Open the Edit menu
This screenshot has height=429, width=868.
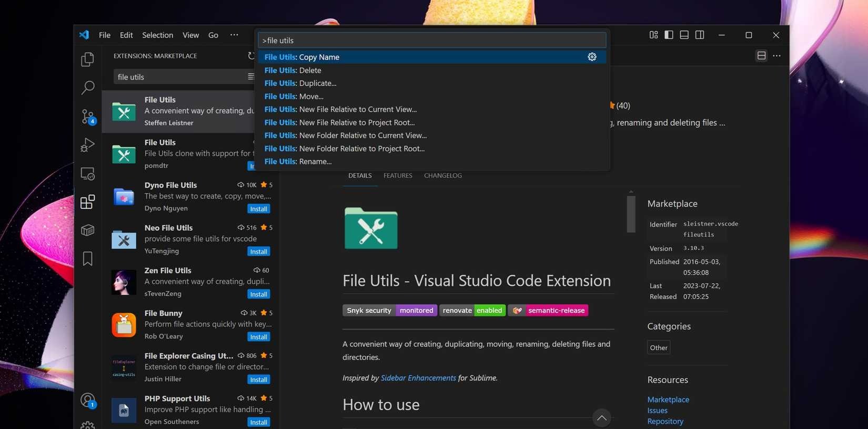(x=126, y=35)
